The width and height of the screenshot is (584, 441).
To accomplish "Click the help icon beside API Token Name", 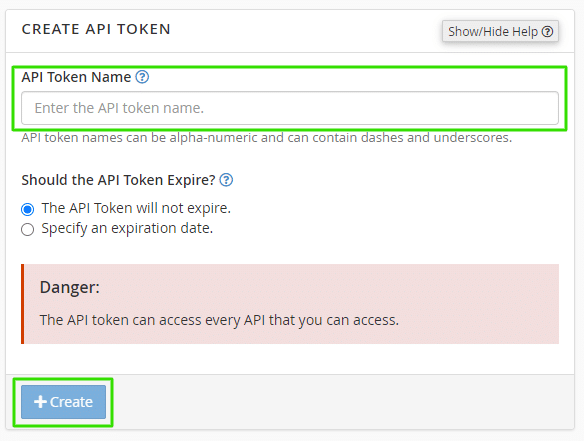I will 142,77.
